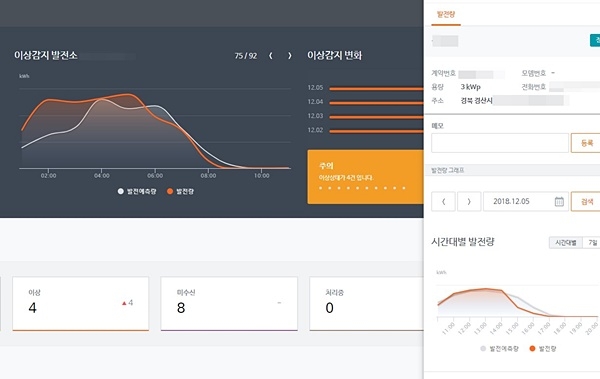Click inside the 메모 text field
The width and height of the screenshot is (600, 379).
[x=500, y=143]
